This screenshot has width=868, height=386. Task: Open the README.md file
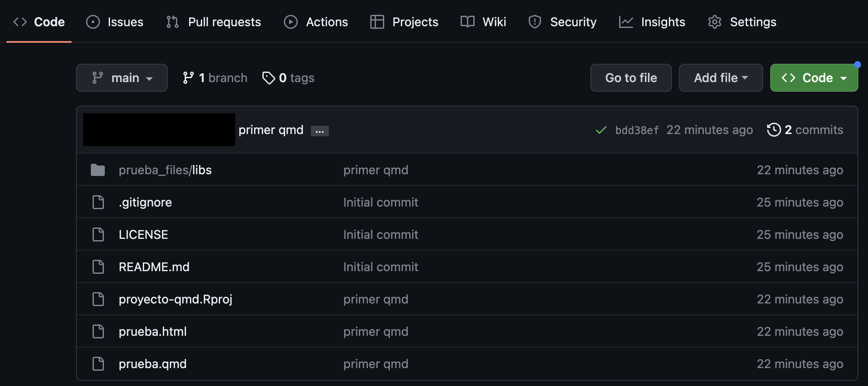(154, 267)
